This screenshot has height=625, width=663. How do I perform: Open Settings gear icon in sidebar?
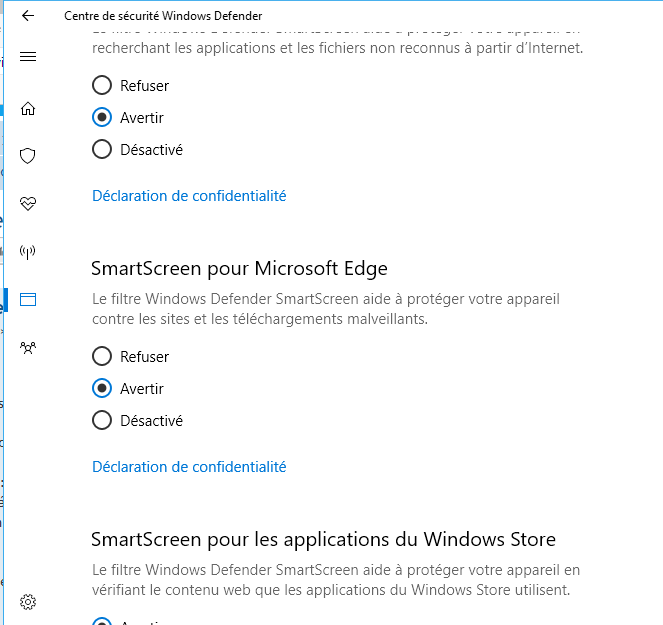coord(28,602)
